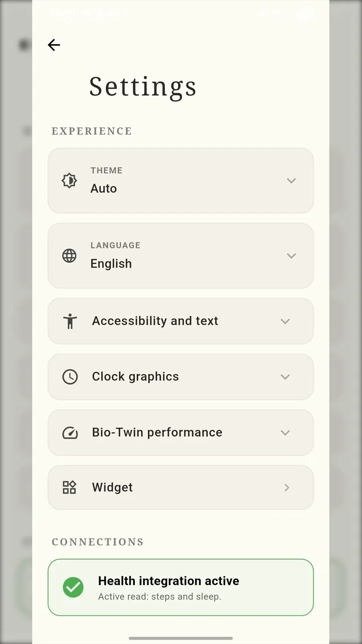This screenshot has height=644, width=362.
Task: Click the Accessibility person icon
Action: [70, 321]
